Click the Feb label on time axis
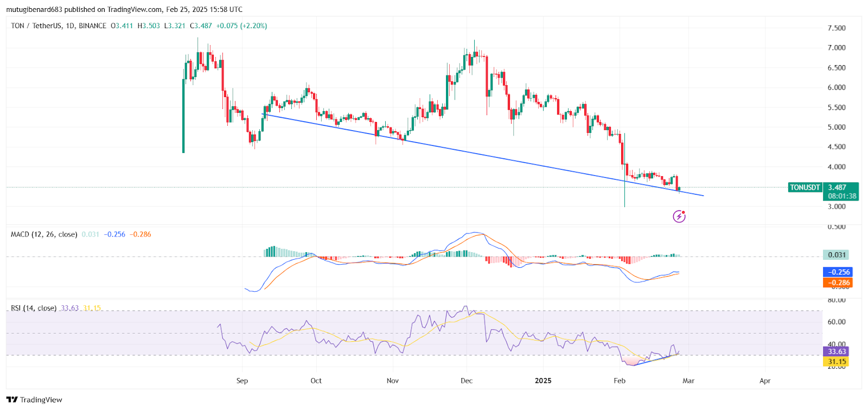The width and height of the screenshot is (868, 410). point(620,381)
